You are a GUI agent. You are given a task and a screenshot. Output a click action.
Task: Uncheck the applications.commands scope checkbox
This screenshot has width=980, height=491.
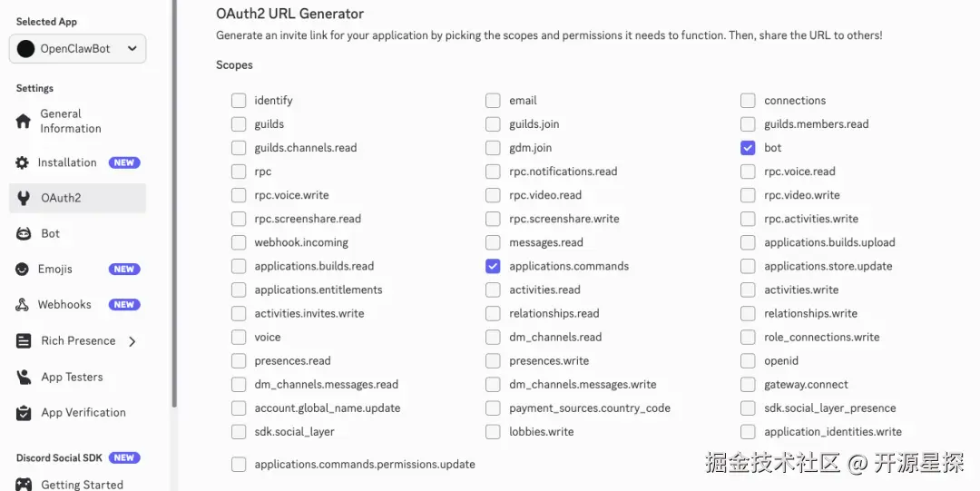(x=493, y=266)
